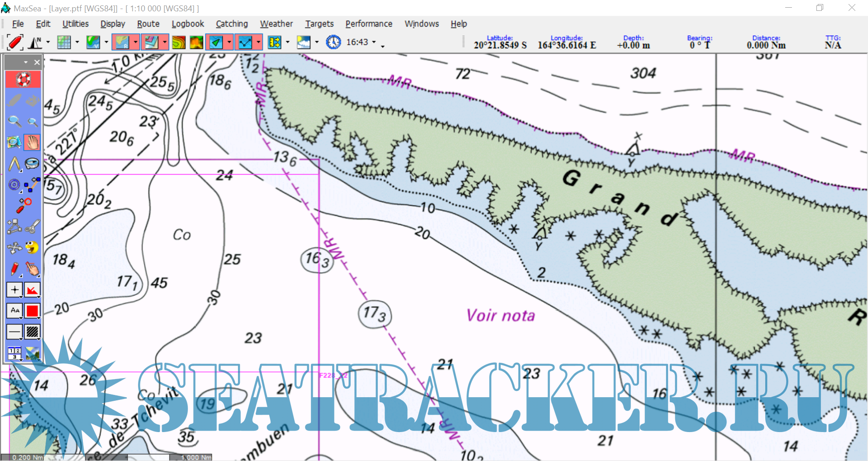This screenshot has width=868, height=461.
Task: Select the compass tool in palette
Action: pos(14,185)
